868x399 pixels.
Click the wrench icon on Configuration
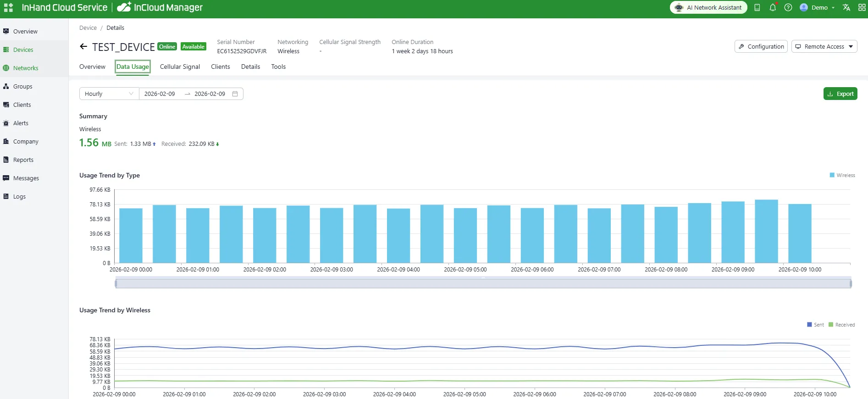[741, 46]
